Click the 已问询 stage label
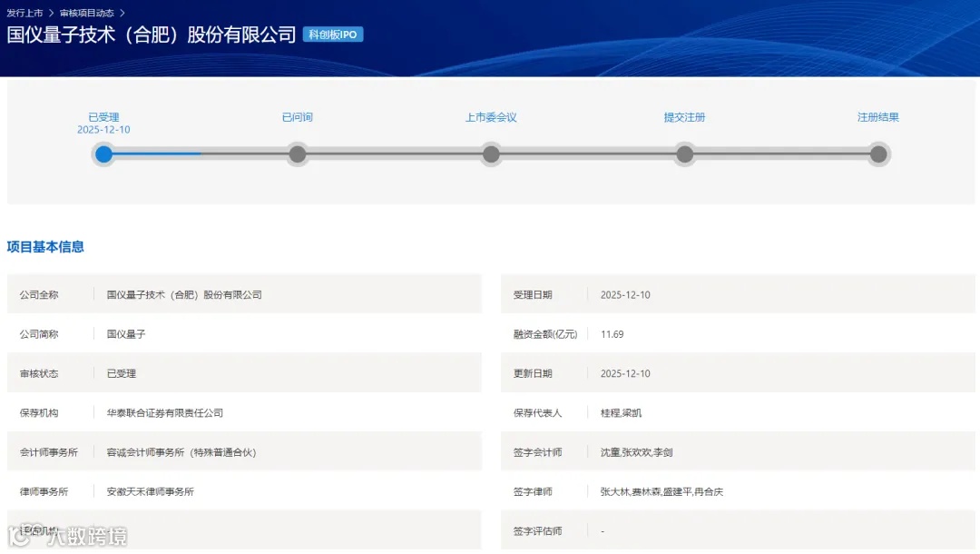 (x=298, y=117)
